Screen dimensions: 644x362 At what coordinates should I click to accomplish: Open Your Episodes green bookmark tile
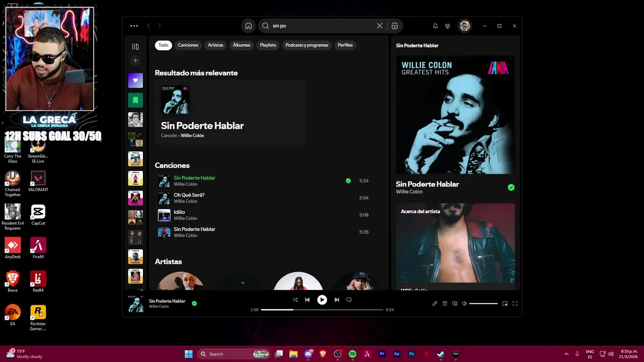[x=135, y=100]
